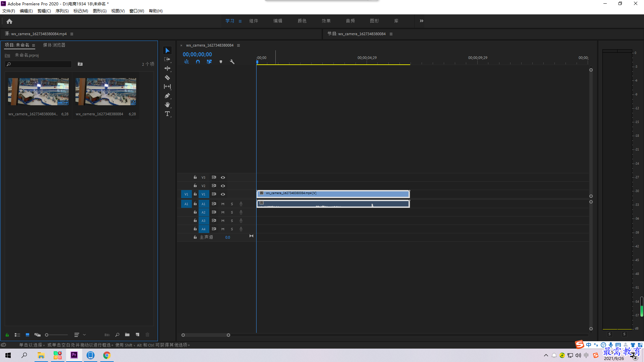The image size is (644, 362).
Task: Toggle project writable lock icon
Action: pos(7,335)
